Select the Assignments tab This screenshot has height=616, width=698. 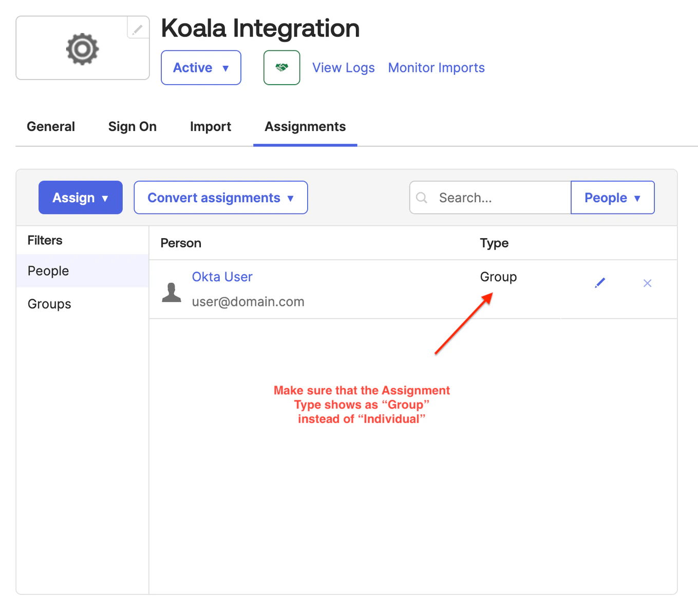305,126
